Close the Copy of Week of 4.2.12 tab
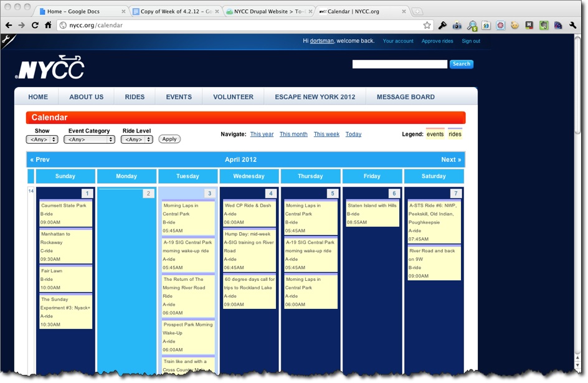This screenshot has height=383, width=588. point(217,12)
